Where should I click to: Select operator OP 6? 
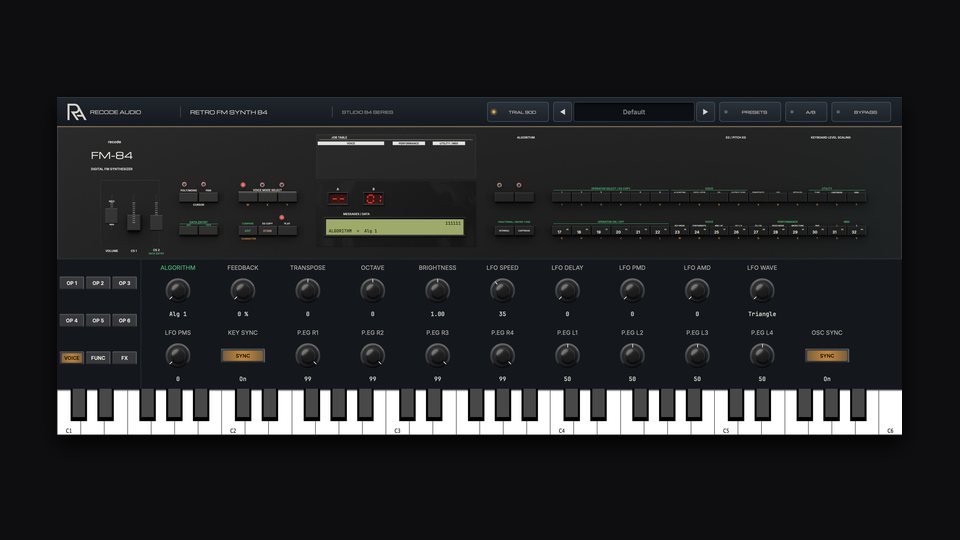[124, 320]
